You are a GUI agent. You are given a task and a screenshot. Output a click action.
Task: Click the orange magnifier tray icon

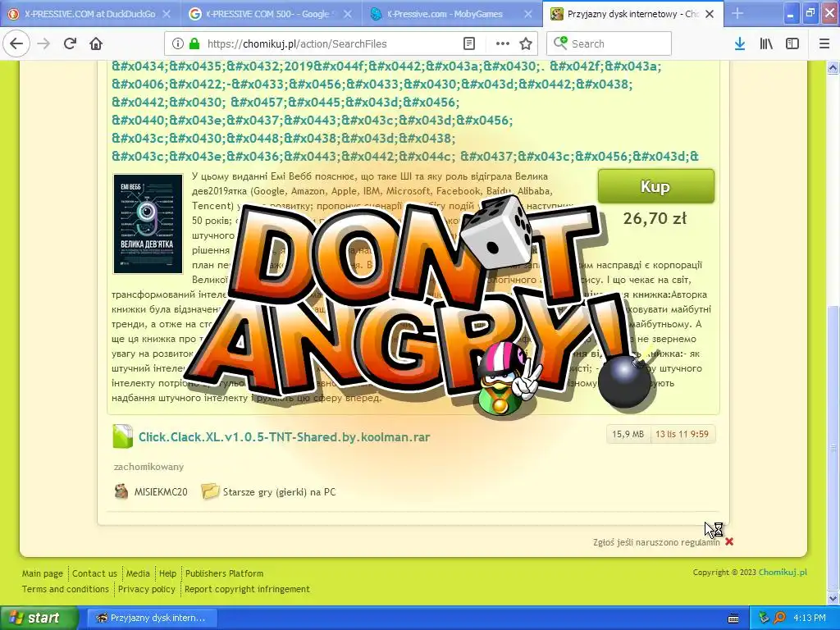[779, 618]
